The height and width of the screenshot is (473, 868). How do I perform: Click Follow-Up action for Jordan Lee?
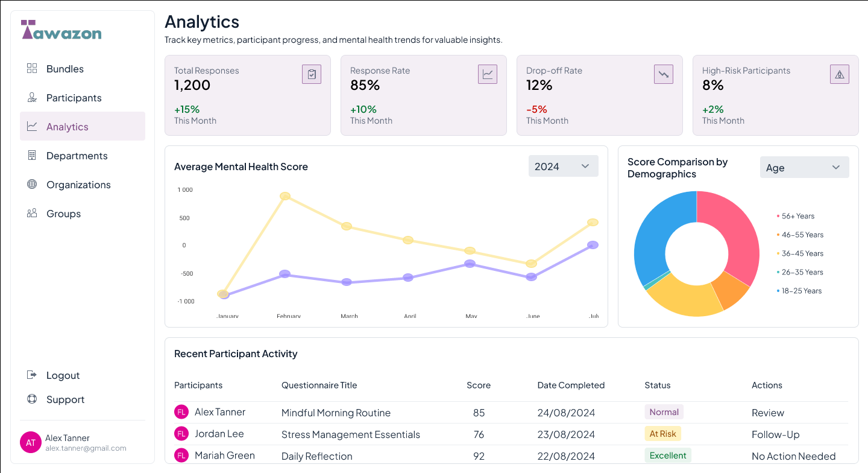click(775, 435)
